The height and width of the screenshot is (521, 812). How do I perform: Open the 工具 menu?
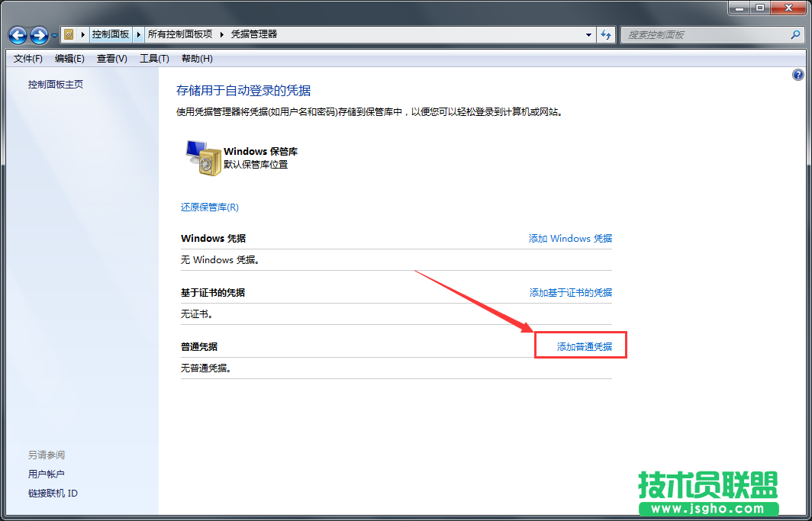click(153, 59)
